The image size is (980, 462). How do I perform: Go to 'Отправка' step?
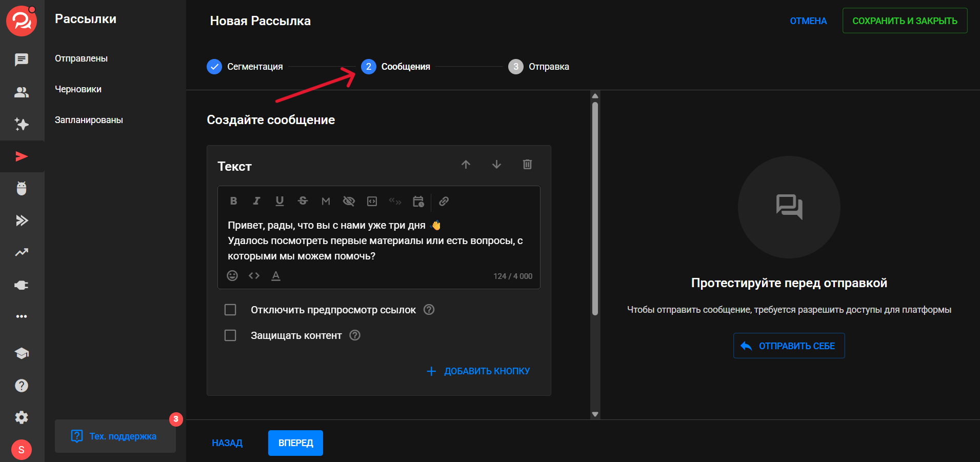538,67
